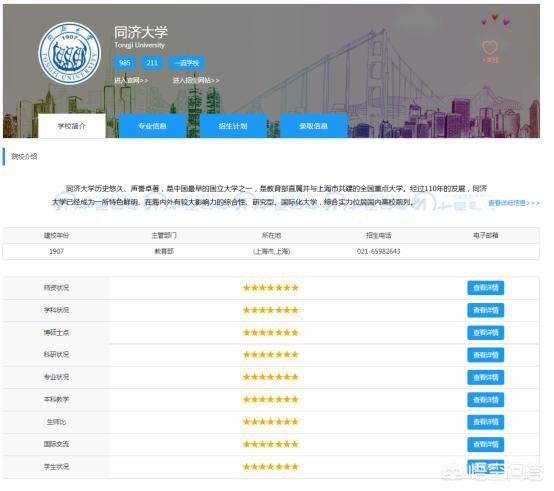
Task: Open the 录取信息 tab
Action: pyautogui.click(x=313, y=126)
